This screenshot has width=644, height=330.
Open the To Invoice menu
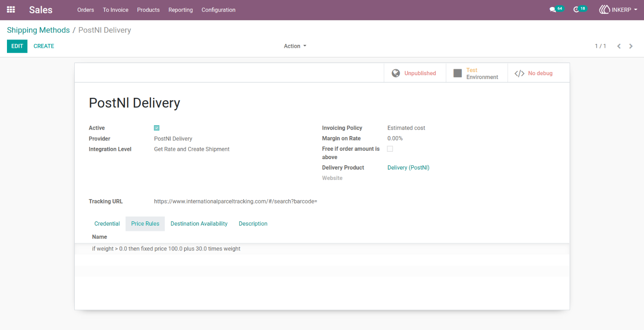click(116, 10)
